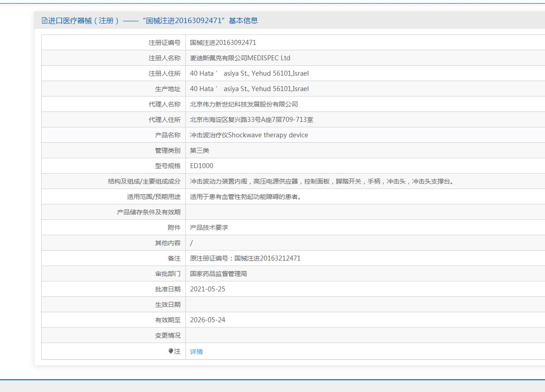This screenshot has height=392, width=545.
Task: Select approving department 国家药品监督管理局
Action: coord(219,274)
